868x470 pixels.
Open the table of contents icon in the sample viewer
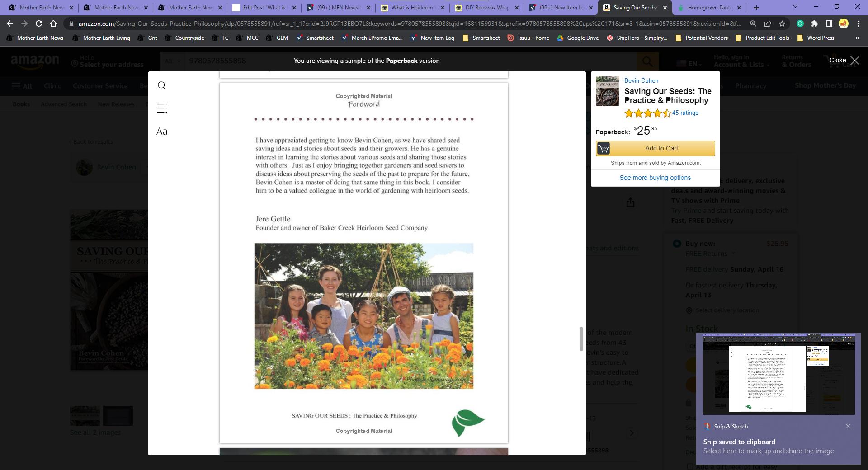[x=162, y=108]
